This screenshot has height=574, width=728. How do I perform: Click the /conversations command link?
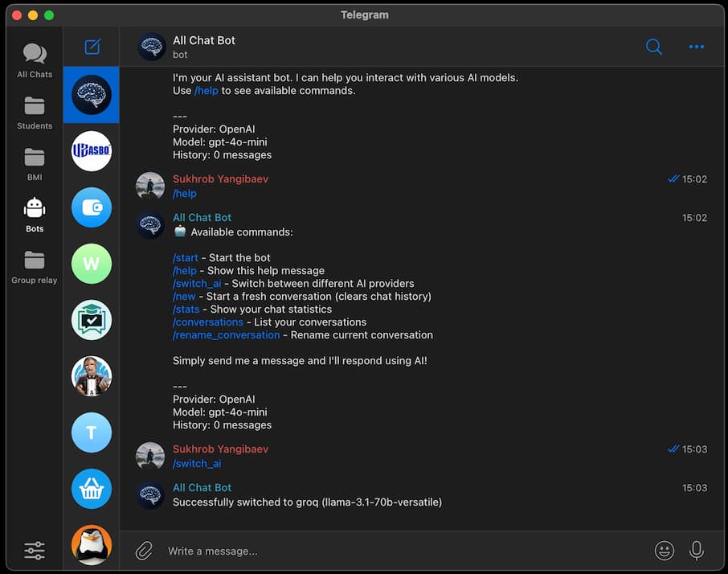[208, 322]
